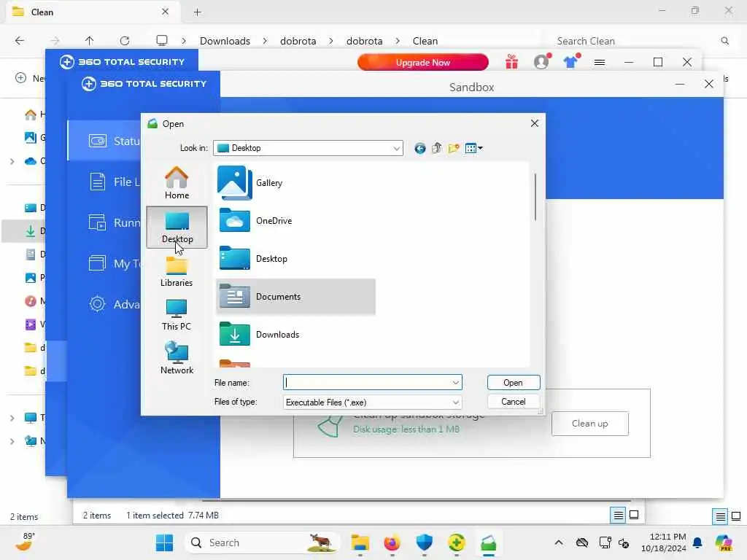The height and width of the screenshot is (560, 747).
Task: Expand the This PC node in Explorer tree
Action: point(12,418)
